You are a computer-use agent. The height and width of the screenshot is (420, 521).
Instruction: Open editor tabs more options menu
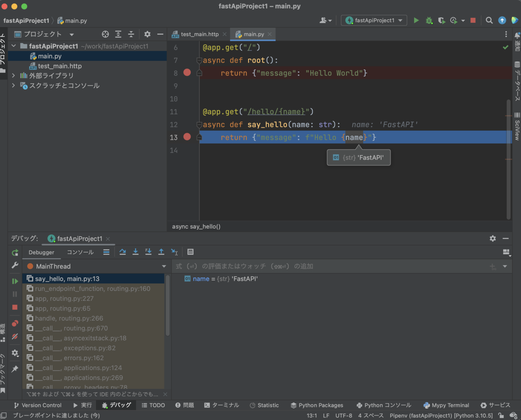[x=506, y=34]
